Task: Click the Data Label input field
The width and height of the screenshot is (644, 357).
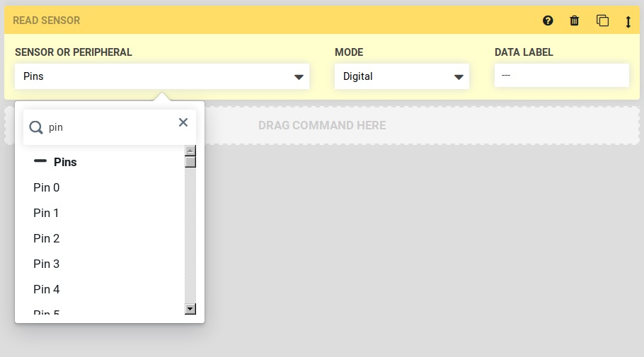Action: click(561, 75)
